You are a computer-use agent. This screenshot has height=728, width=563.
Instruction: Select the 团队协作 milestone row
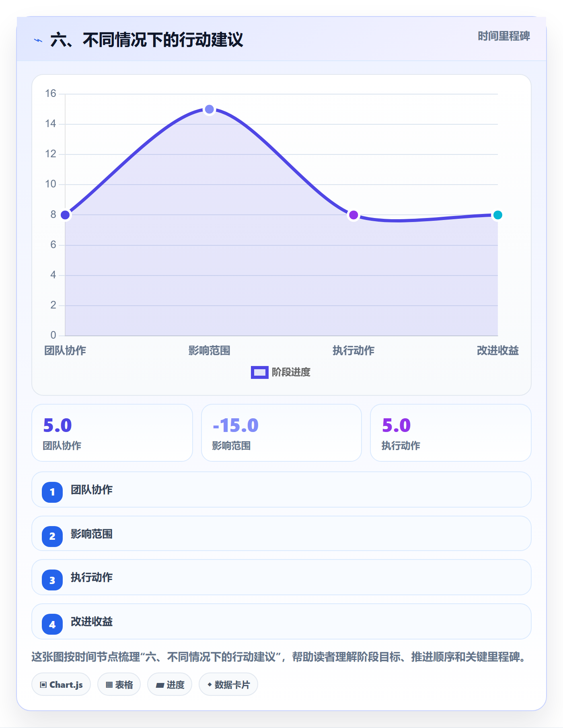coord(281,489)
